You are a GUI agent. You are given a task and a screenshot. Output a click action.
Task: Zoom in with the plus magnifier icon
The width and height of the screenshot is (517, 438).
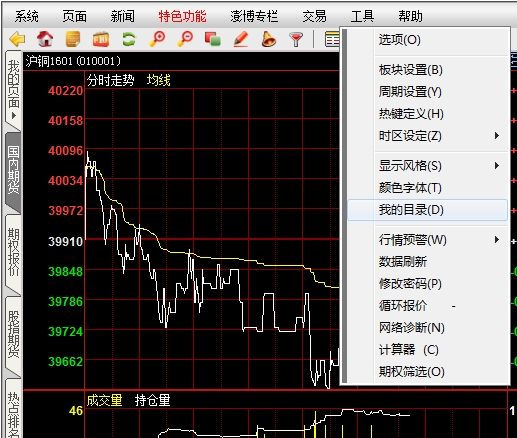tap(157, 39)
